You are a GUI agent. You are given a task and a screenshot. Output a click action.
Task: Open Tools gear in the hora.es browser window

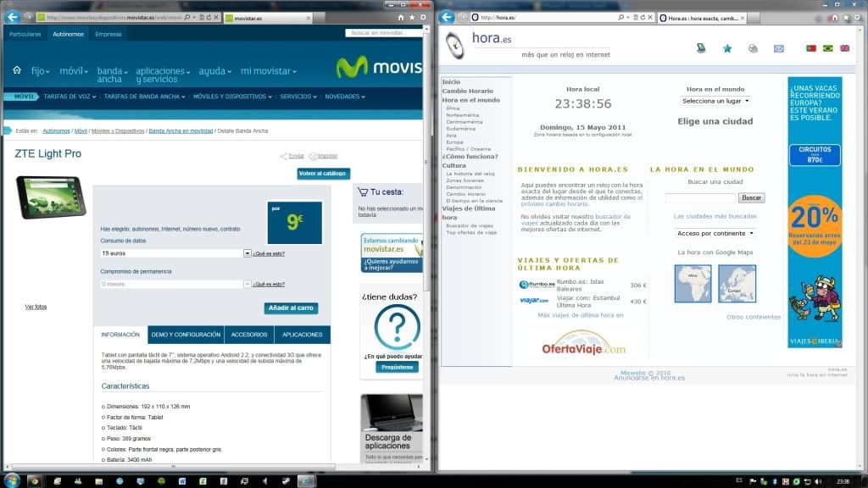click(x=858, y=18)
